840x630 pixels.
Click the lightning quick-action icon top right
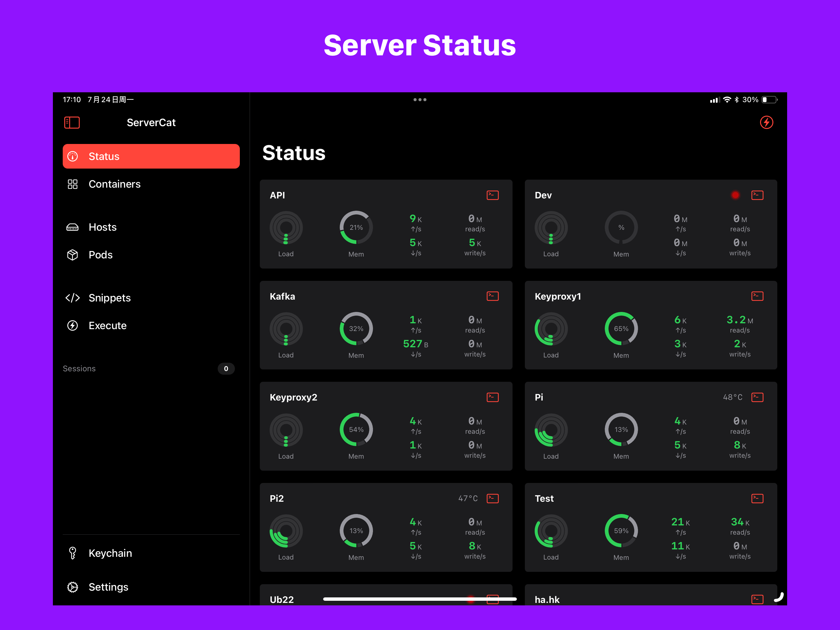coord(767,122)
